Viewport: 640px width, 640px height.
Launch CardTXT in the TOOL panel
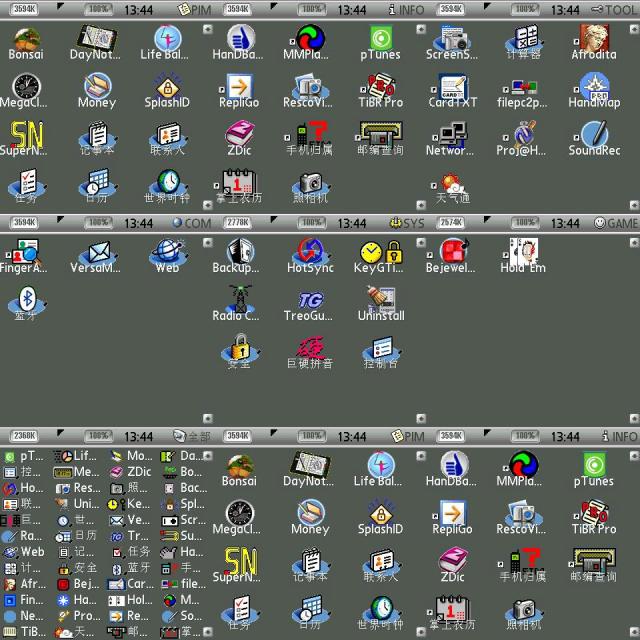coord(452,91)
